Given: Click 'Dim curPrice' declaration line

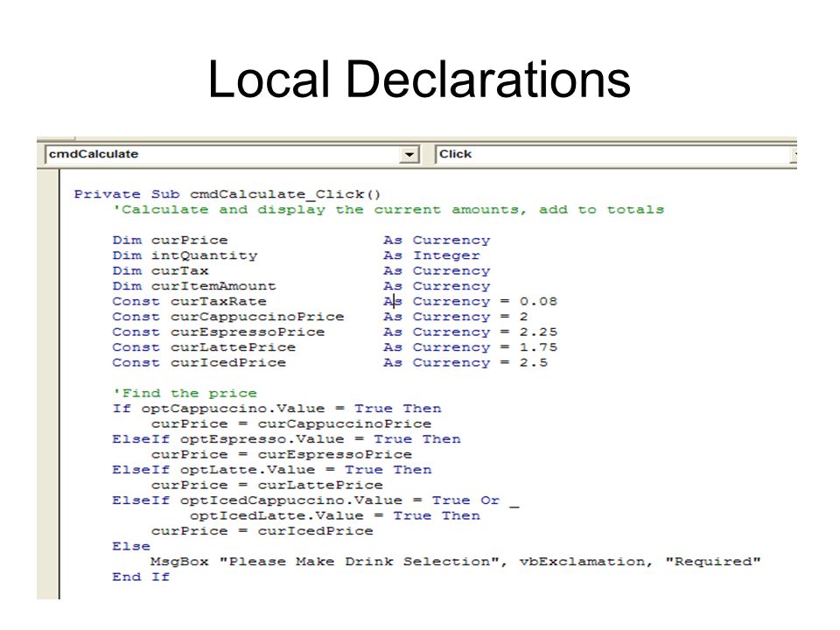Looking at the screenshot, I should click(x=301, y=240).
